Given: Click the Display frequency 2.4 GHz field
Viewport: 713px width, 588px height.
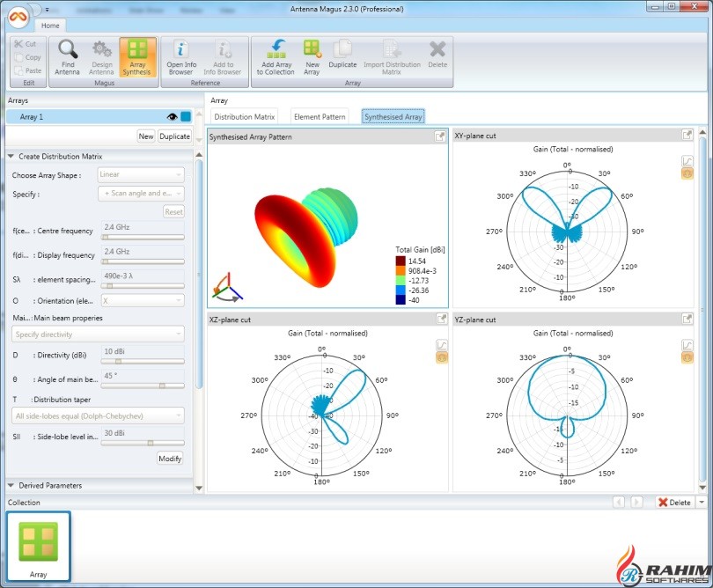Looking at the screenshot, I should click(143, 252).
